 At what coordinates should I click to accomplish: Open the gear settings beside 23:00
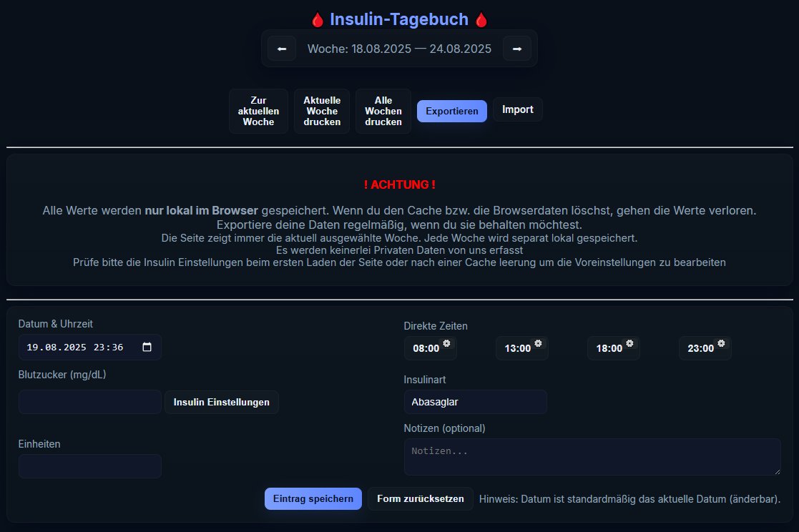(721, 343)
